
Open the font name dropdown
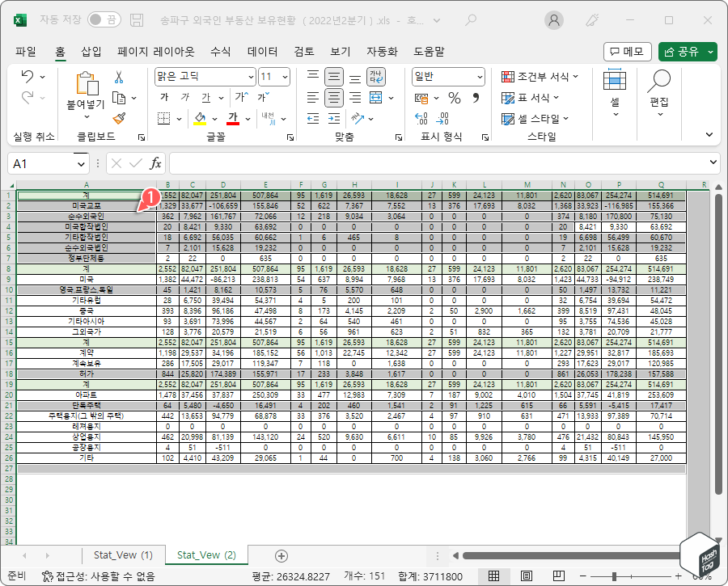252,77
